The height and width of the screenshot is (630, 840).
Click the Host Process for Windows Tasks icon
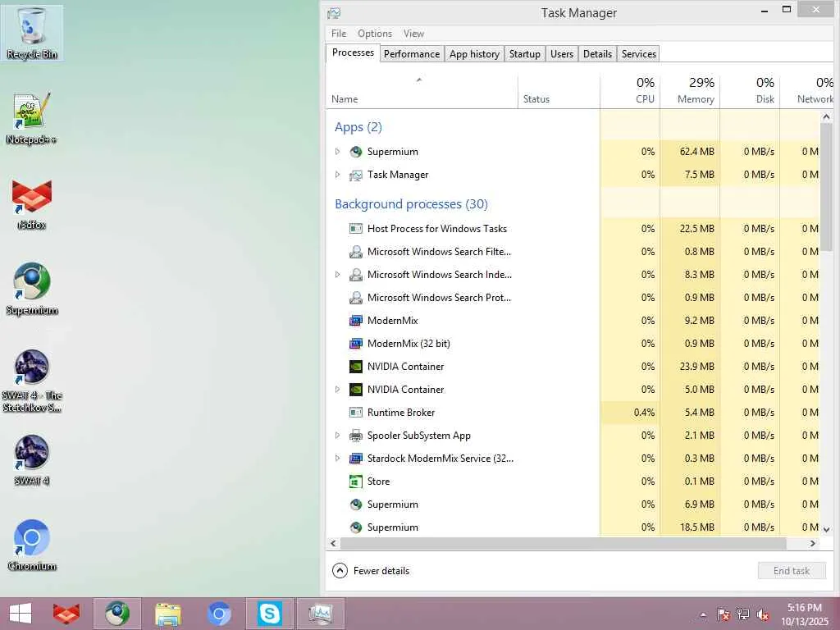point(356,229)
